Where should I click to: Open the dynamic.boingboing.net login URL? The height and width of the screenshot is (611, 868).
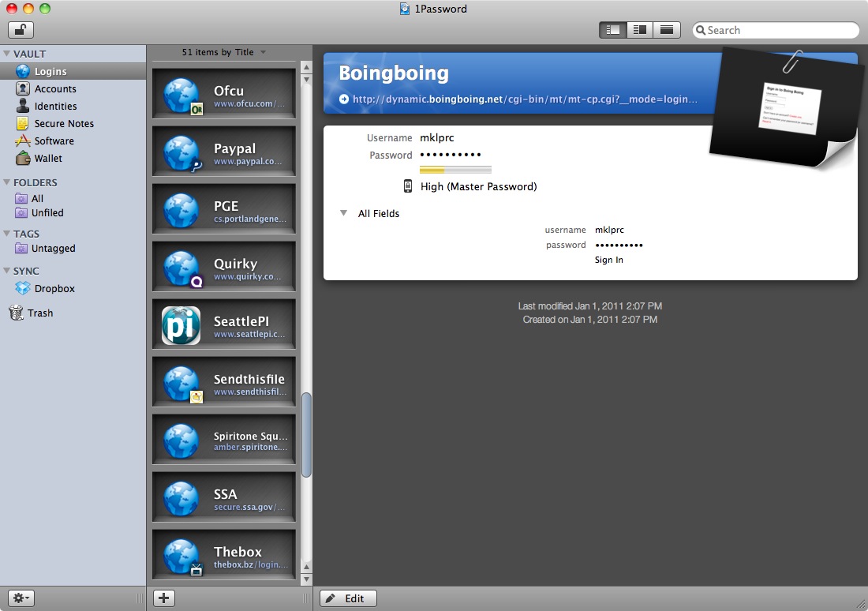(x=525, y=99)
